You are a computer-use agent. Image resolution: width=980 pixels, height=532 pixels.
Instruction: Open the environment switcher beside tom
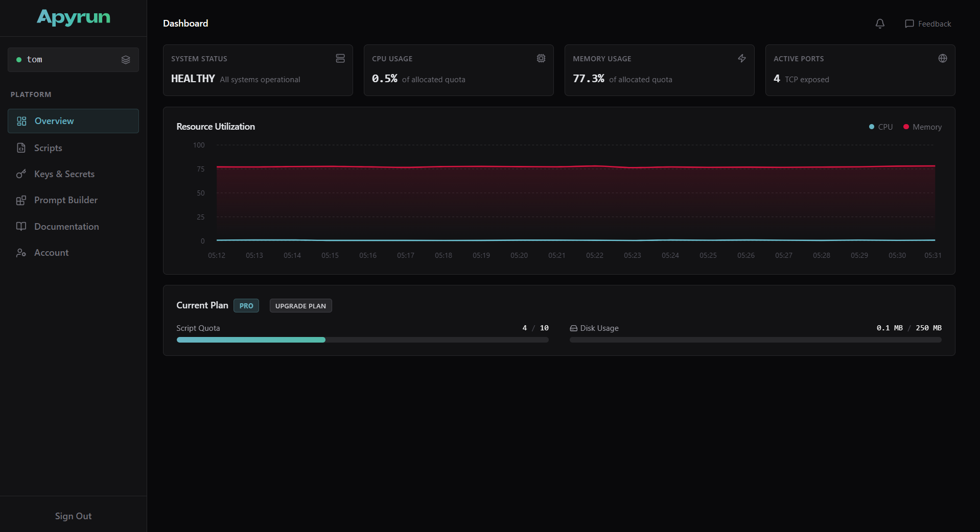(x=125, y=59)
